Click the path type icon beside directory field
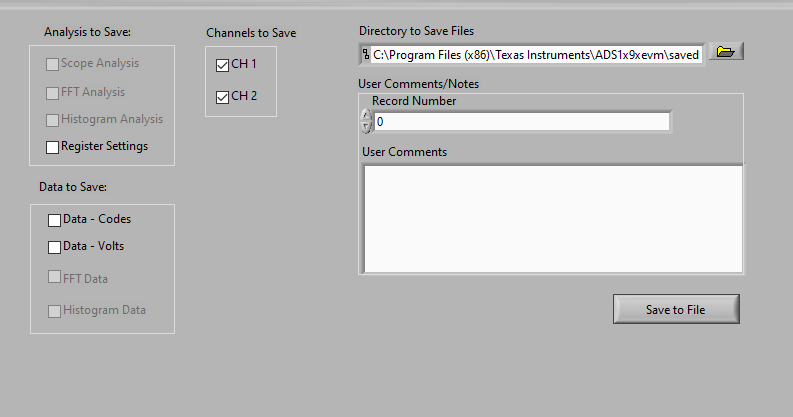793x417 pixels. 366,55
